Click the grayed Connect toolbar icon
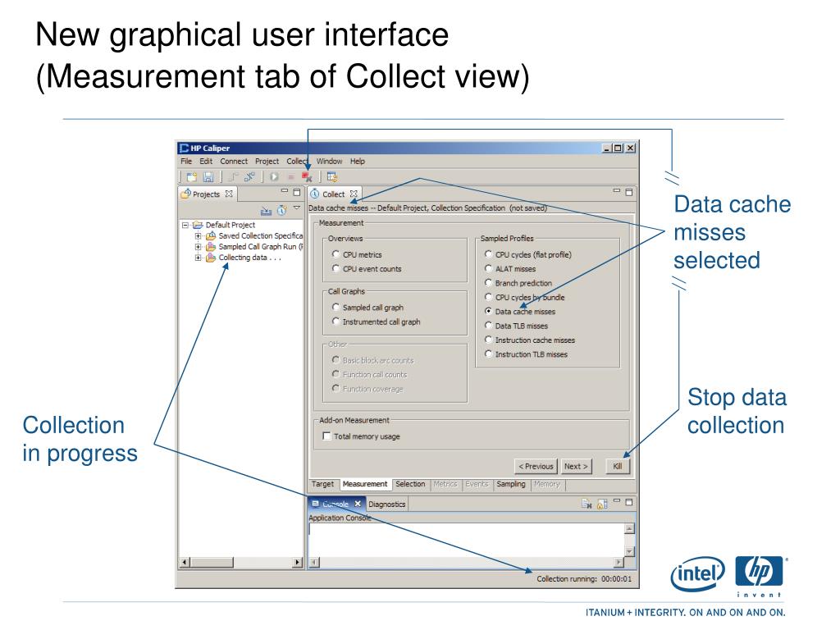 point(234,177)
